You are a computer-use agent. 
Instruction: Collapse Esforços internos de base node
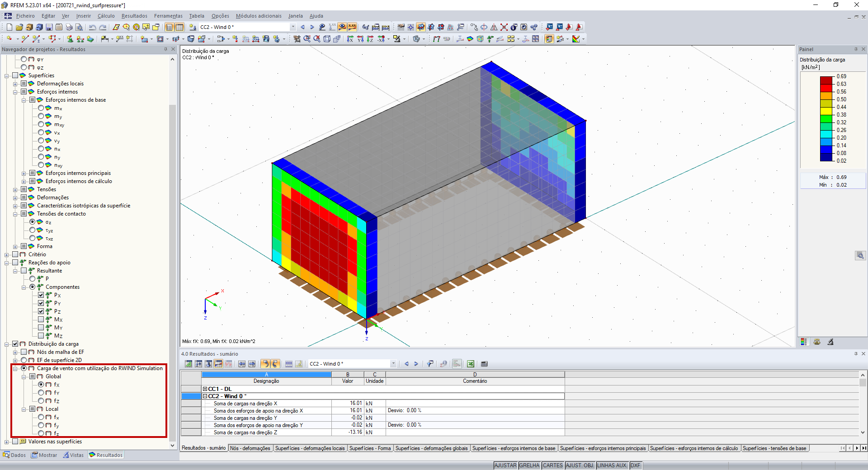coord(24,100)
